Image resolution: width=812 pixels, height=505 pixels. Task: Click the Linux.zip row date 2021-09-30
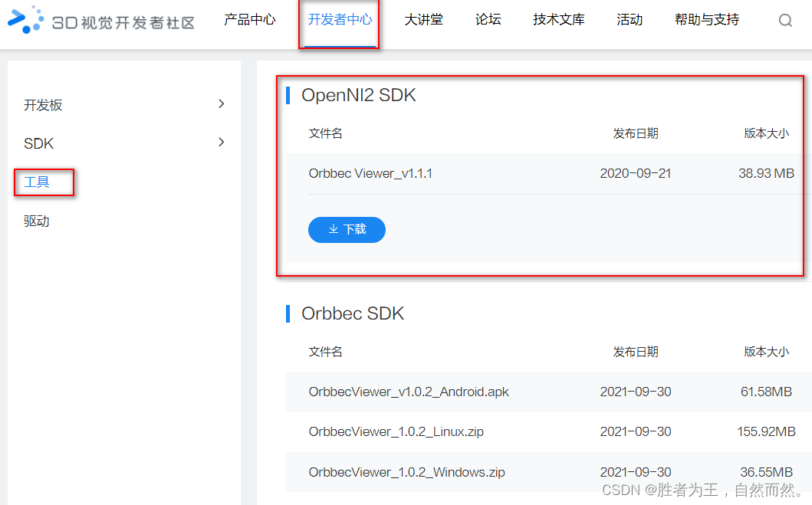(x=636, y=431)
